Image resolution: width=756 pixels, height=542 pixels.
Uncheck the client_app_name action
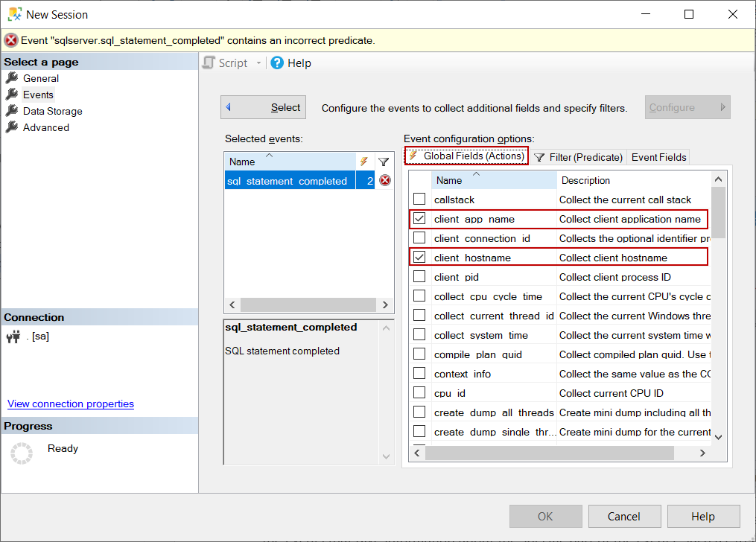point(419,219)
